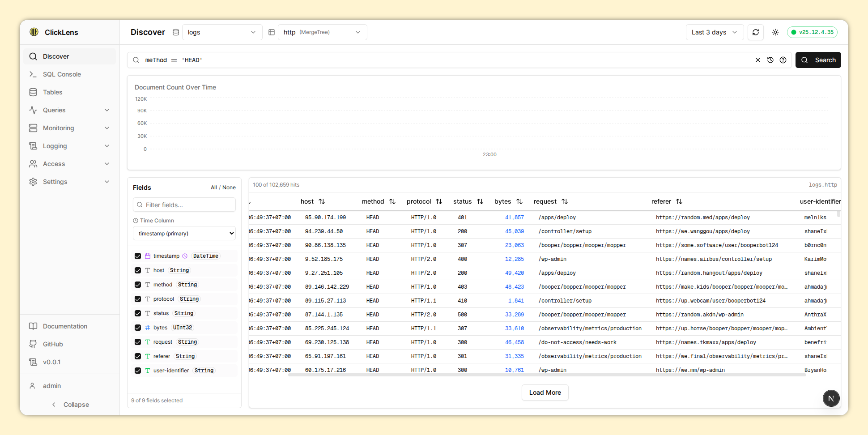Click the Load More button
This screenshot has width=868, height=435.
tap(545, 392)
